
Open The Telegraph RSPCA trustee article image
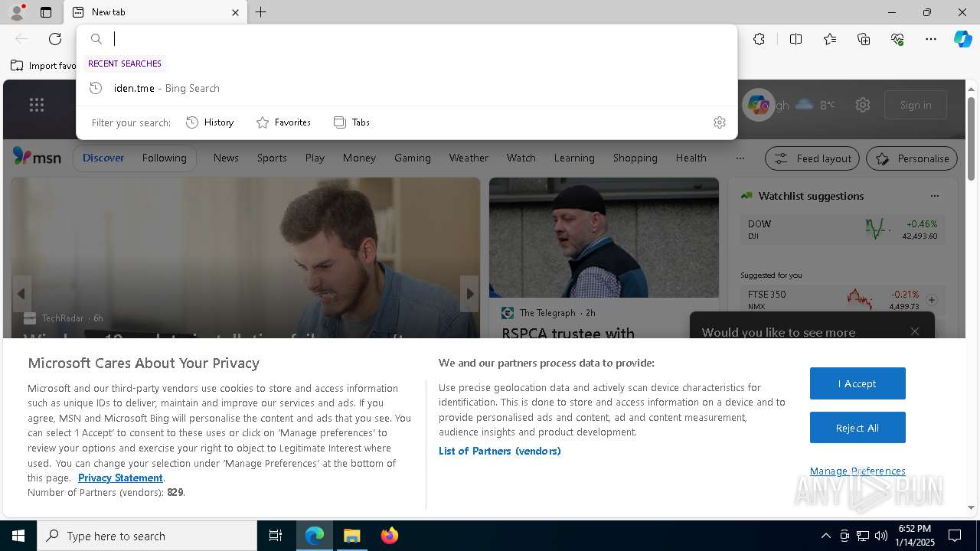point(604,237)
